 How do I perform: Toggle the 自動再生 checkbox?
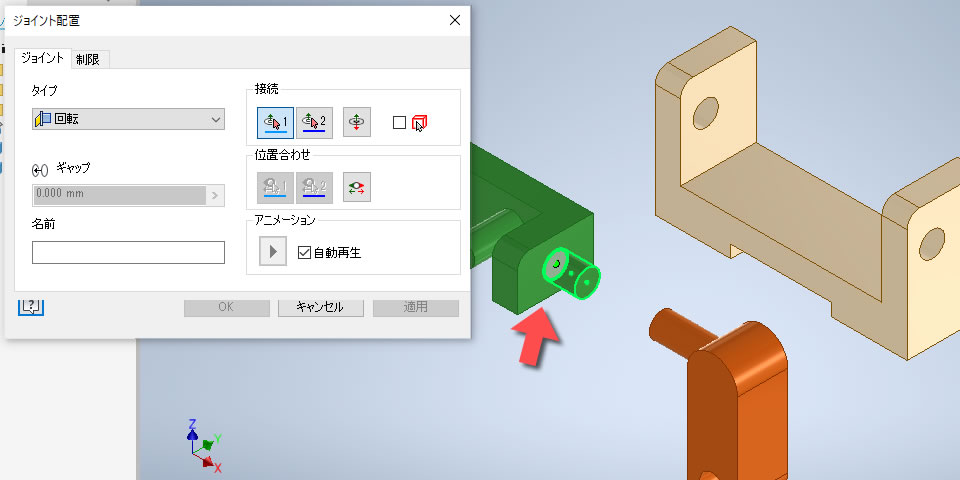[304, 252]
